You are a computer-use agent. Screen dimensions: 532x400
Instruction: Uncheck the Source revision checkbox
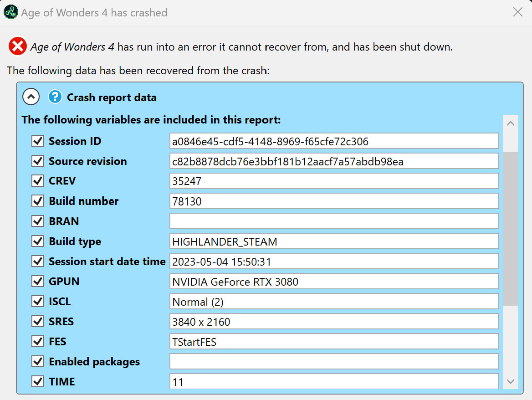[37, 161]
